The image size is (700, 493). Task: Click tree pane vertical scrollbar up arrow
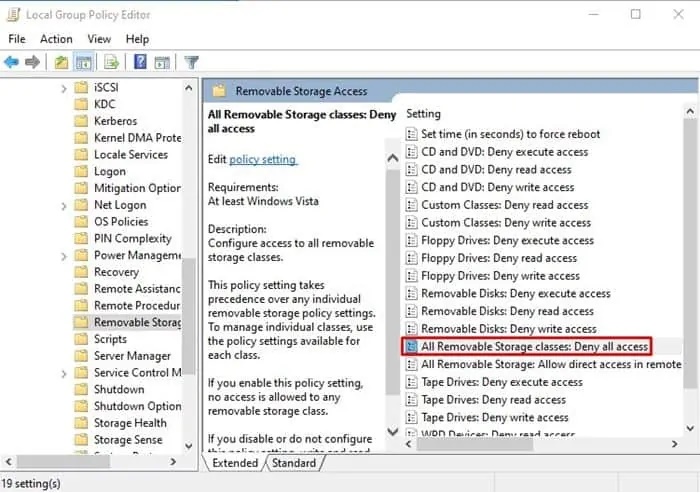pos(188,88)
